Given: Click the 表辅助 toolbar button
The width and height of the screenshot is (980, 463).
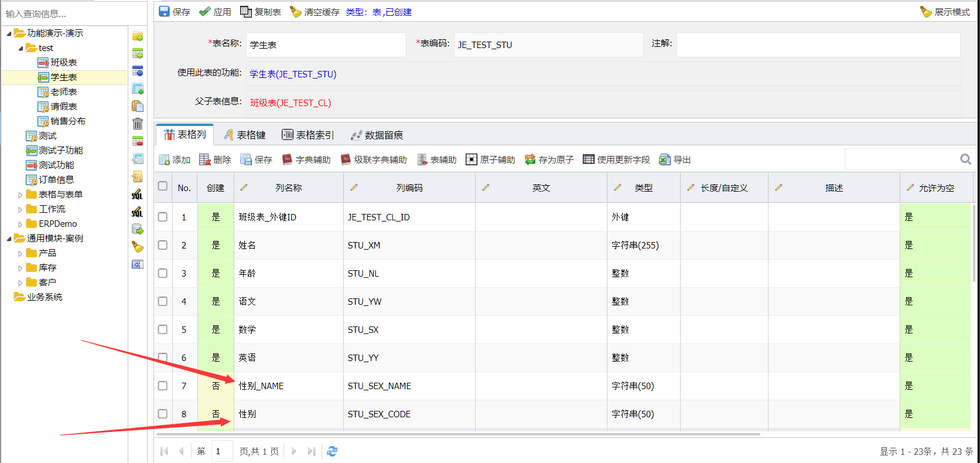Looking at the screenshot, I should coord(436,160).
